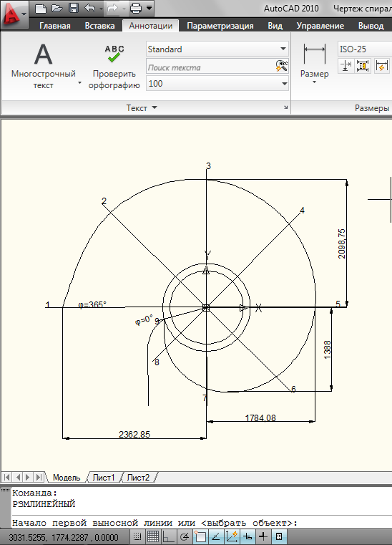Click the 2098,75 vertical dimension text

click(x=342, y=243)
